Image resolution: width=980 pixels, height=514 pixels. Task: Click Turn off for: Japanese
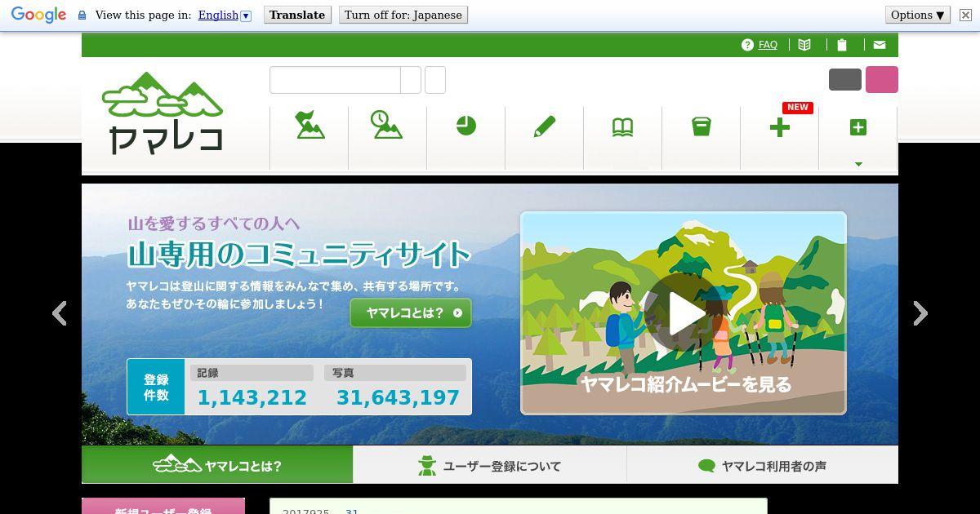pos(403,15)
